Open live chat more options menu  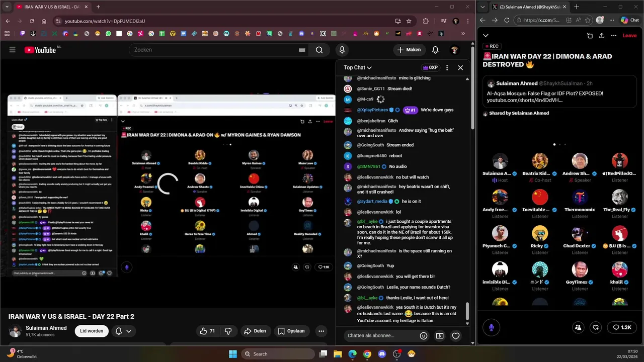447,67
